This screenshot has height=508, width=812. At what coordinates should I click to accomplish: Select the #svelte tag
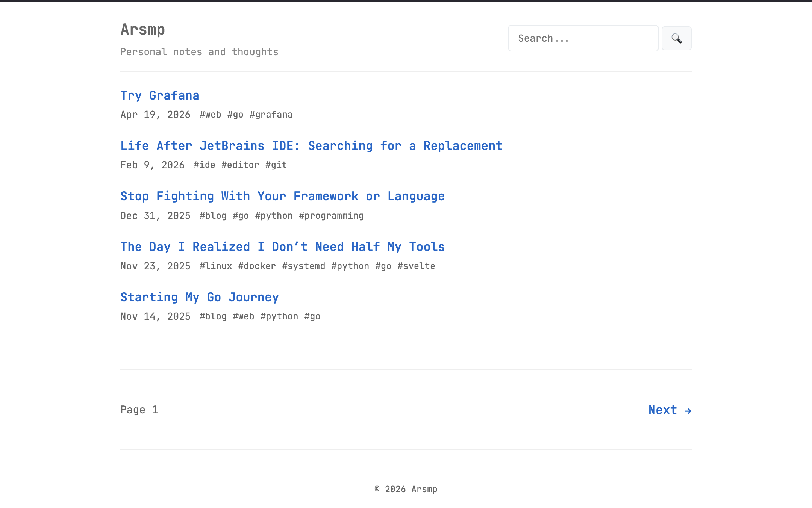416,266
